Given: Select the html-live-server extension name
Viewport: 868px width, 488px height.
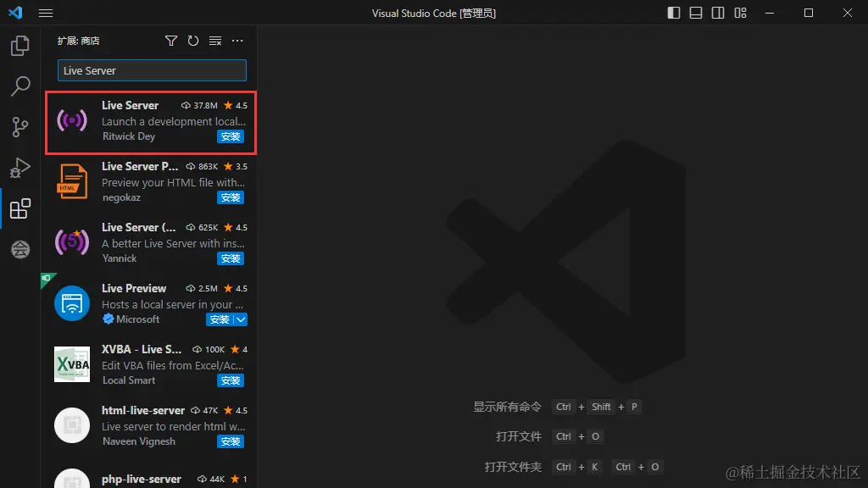Looking at the screenshot, I should [x=143, y=411].
